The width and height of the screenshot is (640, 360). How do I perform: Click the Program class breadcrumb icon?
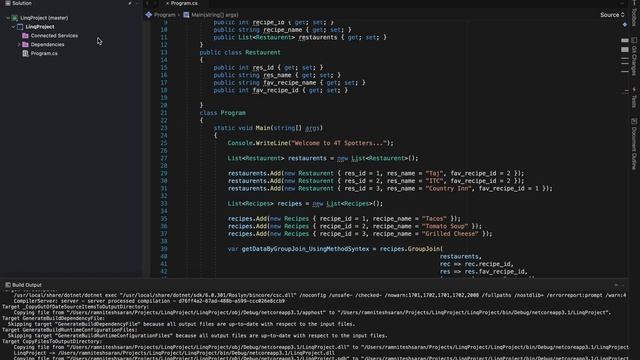click(149, 15)
